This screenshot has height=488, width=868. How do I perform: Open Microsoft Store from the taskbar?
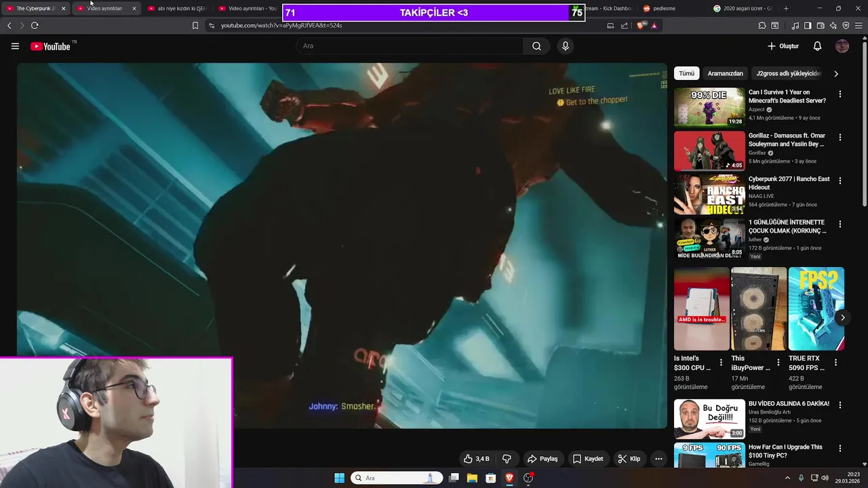click(x=490, y=478)
